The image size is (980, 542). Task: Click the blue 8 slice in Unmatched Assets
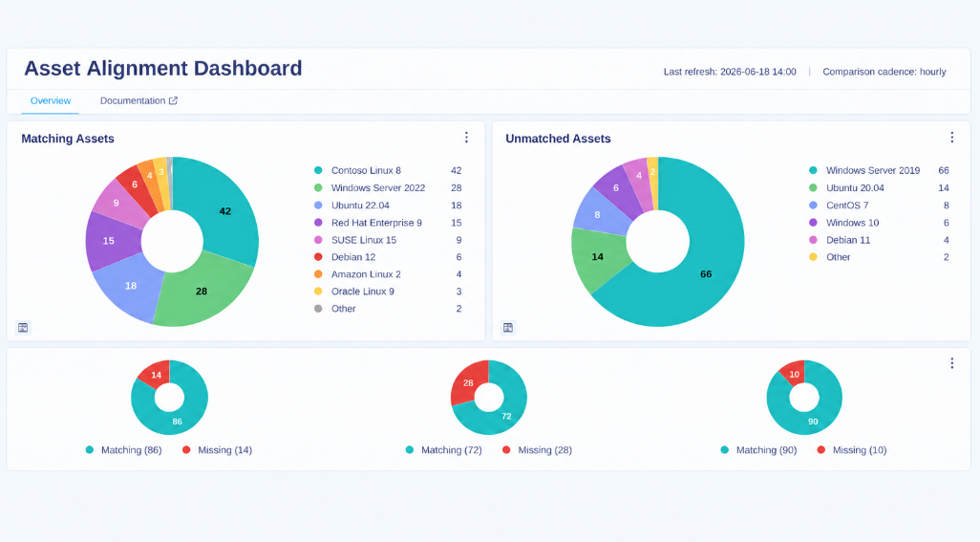tap(597, 214)
